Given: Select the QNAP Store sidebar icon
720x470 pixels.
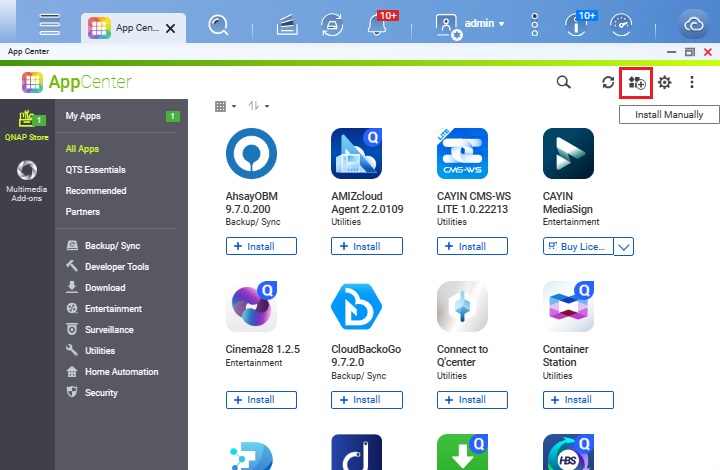Looking at the screenshot, I should (x=27, y=125).
